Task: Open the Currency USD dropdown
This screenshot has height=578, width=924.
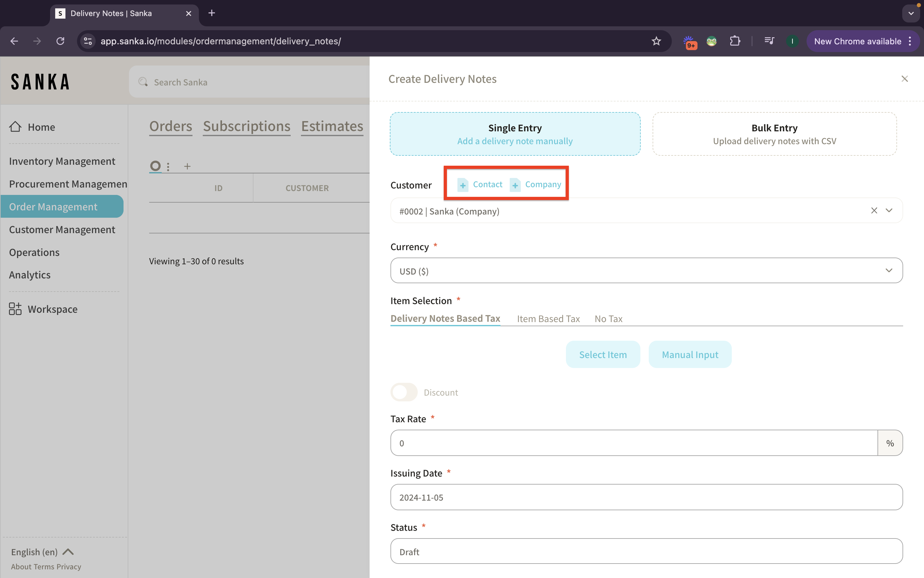Action: click(646, 271)
